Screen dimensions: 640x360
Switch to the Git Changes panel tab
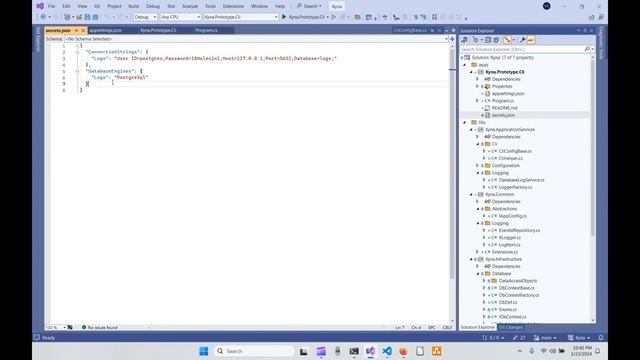[510, 327]
